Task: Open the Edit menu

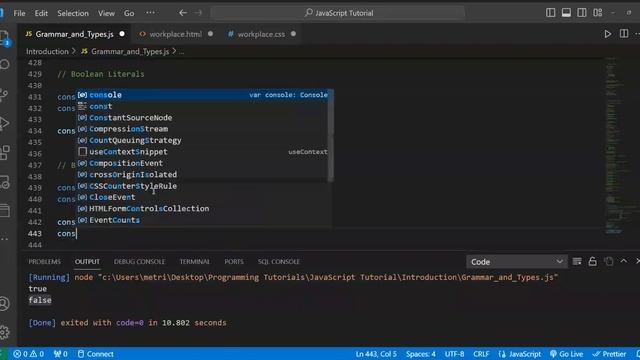Action: point(41,13)
